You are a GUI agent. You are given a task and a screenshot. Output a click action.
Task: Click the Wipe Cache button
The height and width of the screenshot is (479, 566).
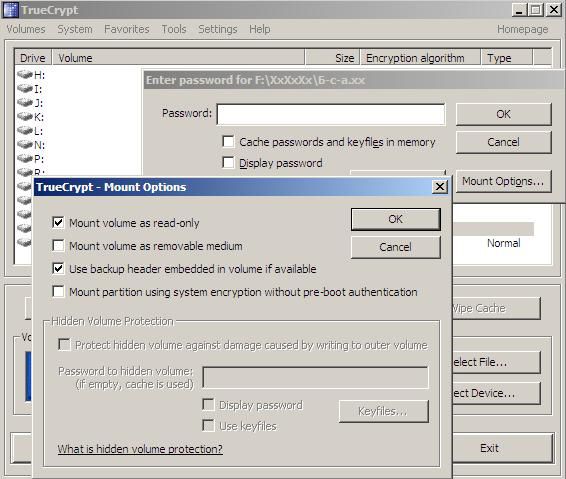[x=496, y=308]
